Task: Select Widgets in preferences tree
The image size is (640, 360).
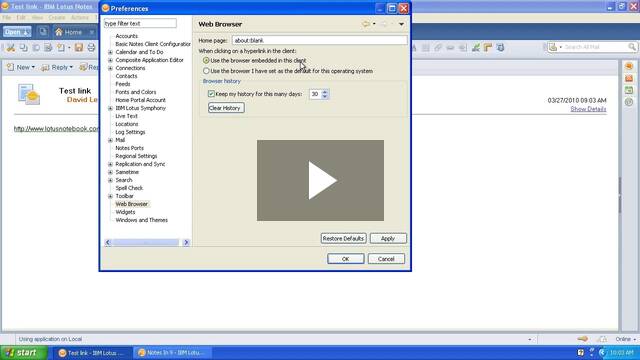Action: click(x=125, y=212)
